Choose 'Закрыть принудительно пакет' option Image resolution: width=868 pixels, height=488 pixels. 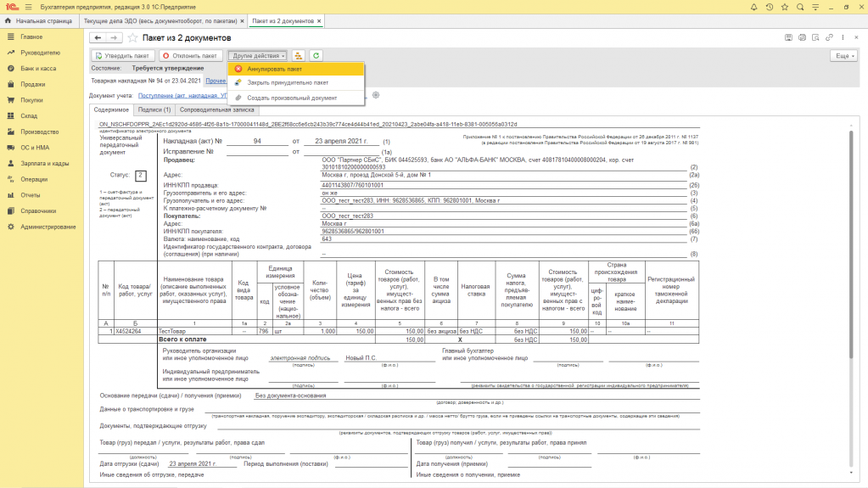click(288, 83)
